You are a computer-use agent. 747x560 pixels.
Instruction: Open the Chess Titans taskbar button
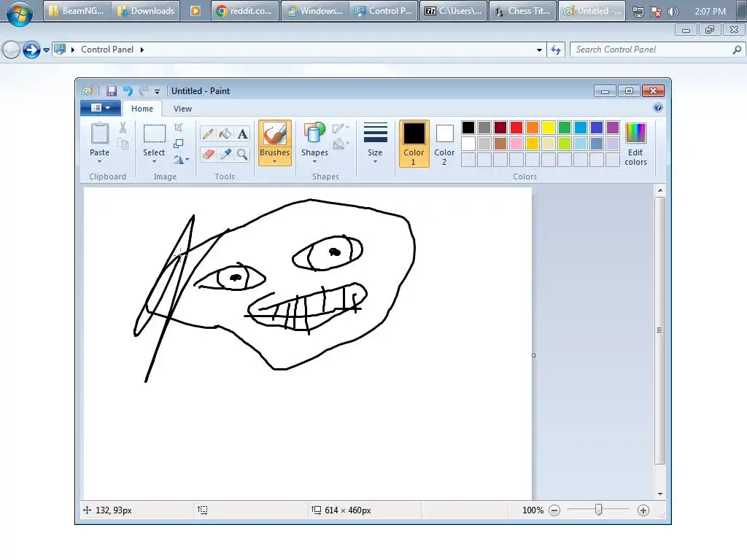point(522,11)
